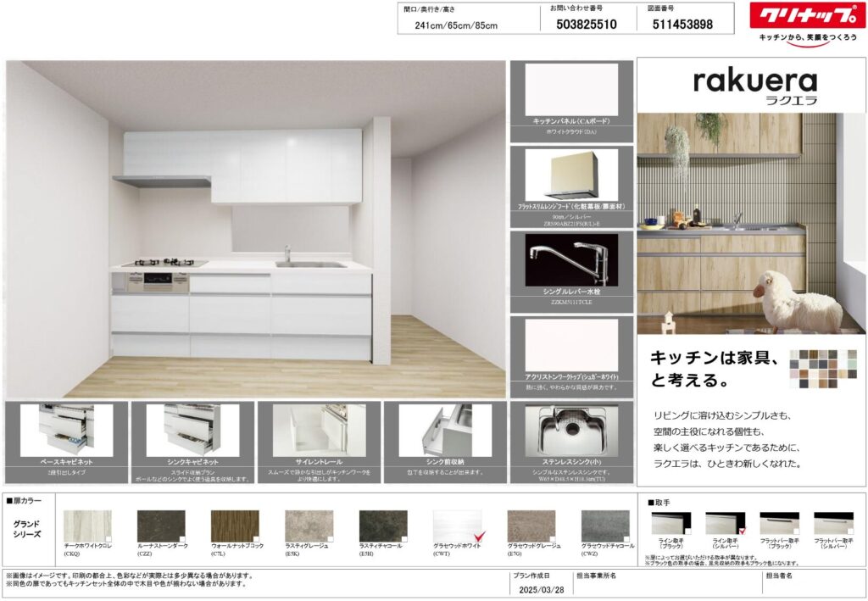Select the ウォールナットブラック color swatch
Viewport: 868px width, 601px height.
[x=235, y=525]
